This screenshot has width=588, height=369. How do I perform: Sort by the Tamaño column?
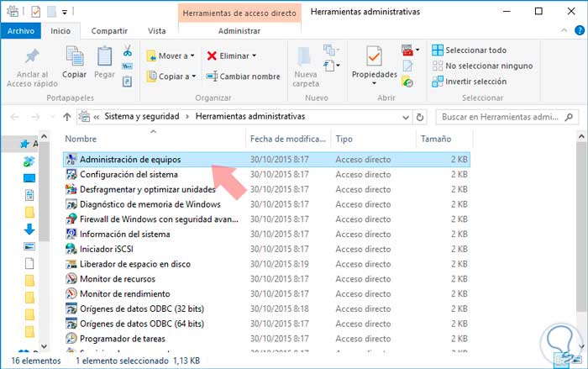pos(436,139)
